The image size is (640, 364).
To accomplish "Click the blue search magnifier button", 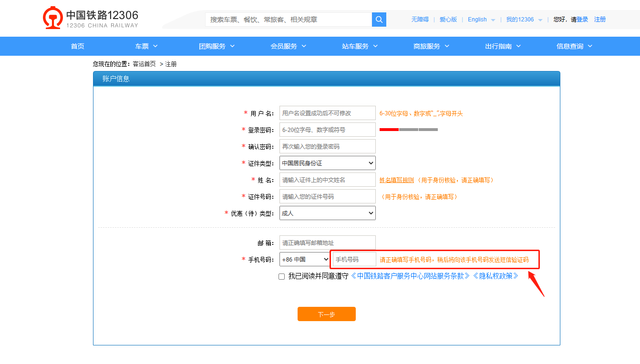I will click(379, 20).
